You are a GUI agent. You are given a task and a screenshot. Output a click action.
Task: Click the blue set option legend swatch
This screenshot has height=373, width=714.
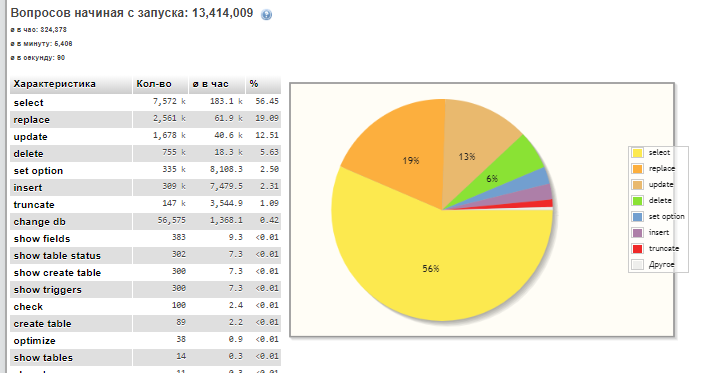[x=638, y=216]
